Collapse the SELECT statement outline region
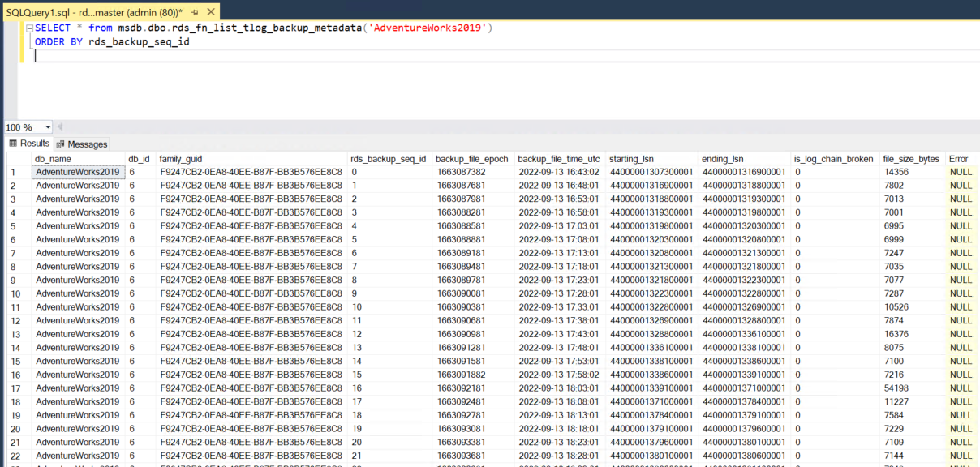980x467 pixels. coord(28,27)
